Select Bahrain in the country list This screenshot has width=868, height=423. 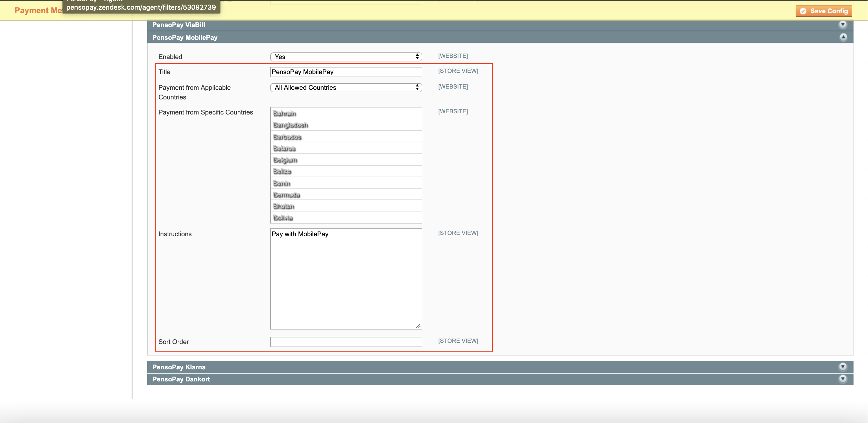pyautogui.click(x=346, y=113)
